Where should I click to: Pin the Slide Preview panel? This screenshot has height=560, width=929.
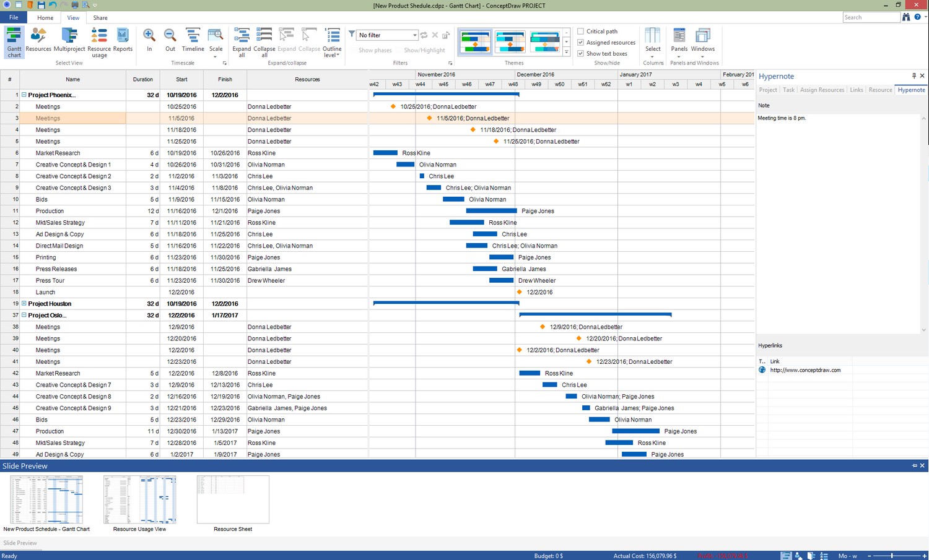(x=915, y=465)
